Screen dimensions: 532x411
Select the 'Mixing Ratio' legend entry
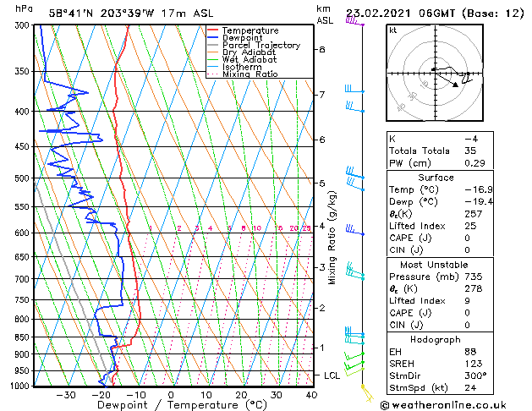pyautogui.click(x=250, y=74)
